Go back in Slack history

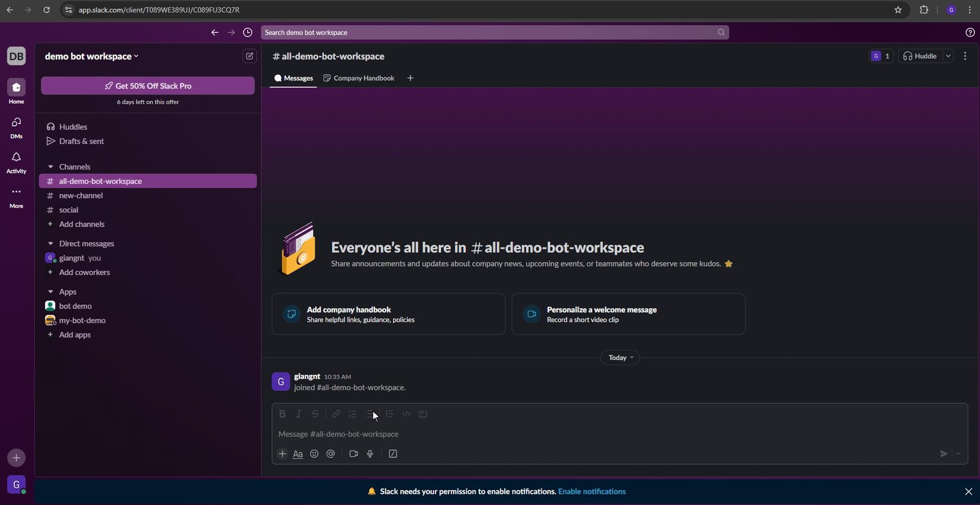[x=214, y=33]
